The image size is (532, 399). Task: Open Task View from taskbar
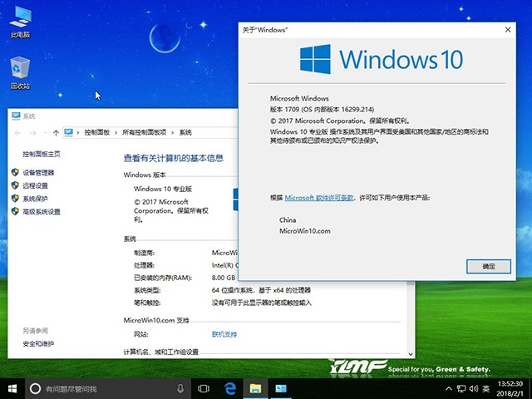203,389
